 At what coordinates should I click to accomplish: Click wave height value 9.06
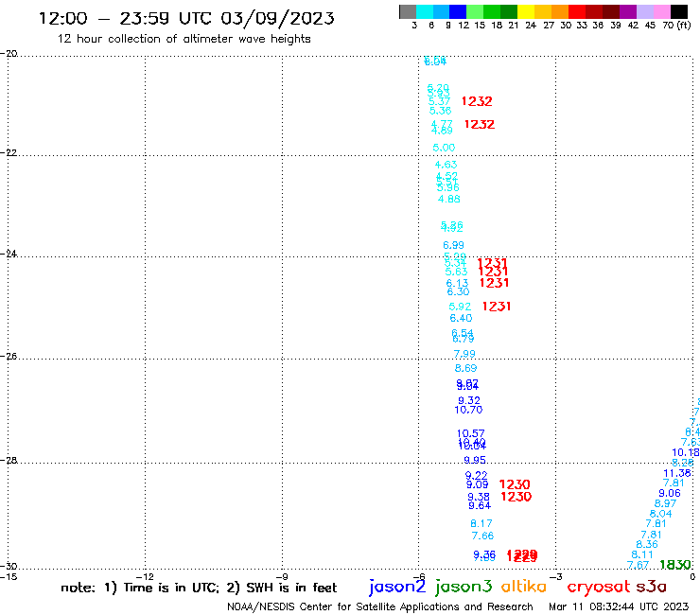(x=670, y=494)
